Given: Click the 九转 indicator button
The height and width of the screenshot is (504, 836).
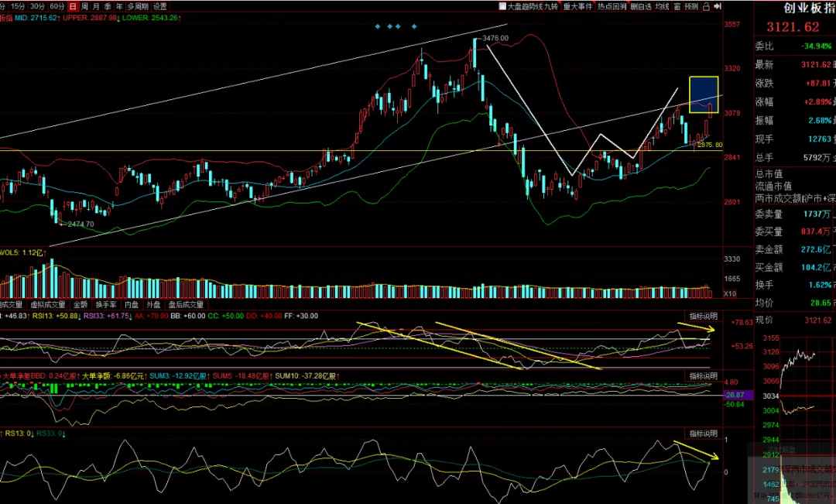Looking at the screenshot, I should coord(551,6).
